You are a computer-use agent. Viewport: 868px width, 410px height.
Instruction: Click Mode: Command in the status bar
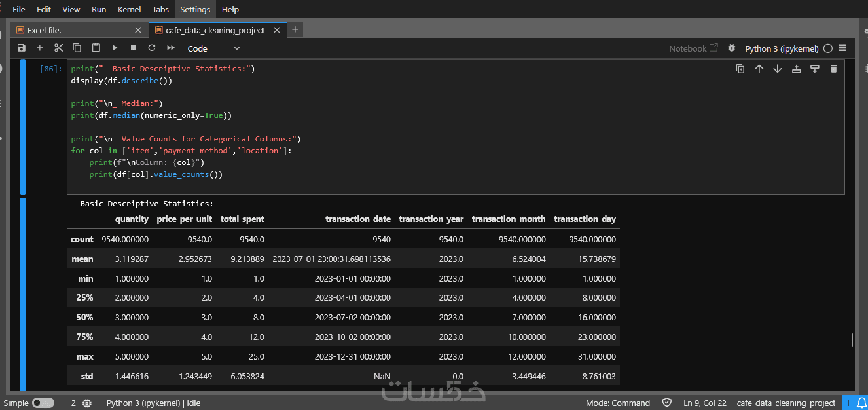pos(618,403)
